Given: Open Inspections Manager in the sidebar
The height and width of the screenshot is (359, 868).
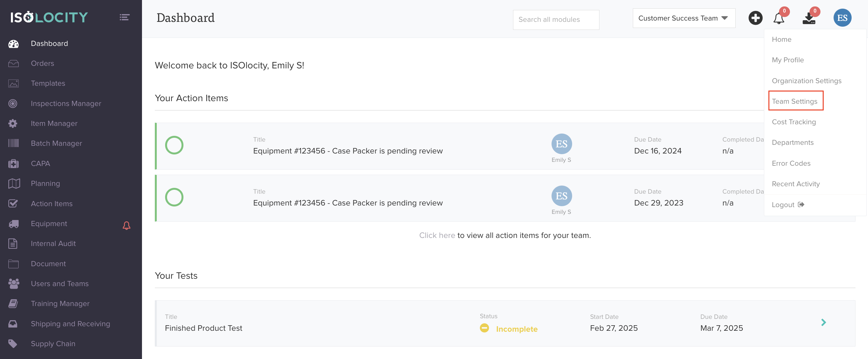Looking at the screenshot, I should point(66,104).
